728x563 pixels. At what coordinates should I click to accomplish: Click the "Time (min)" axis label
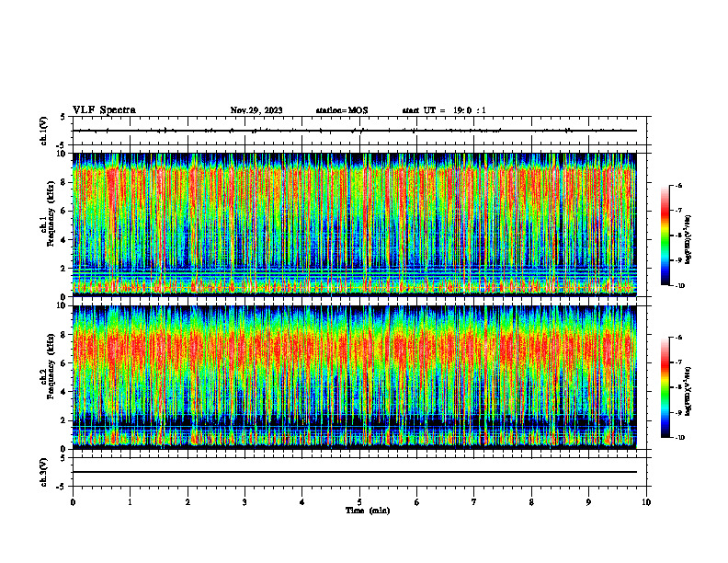point(368,511)
